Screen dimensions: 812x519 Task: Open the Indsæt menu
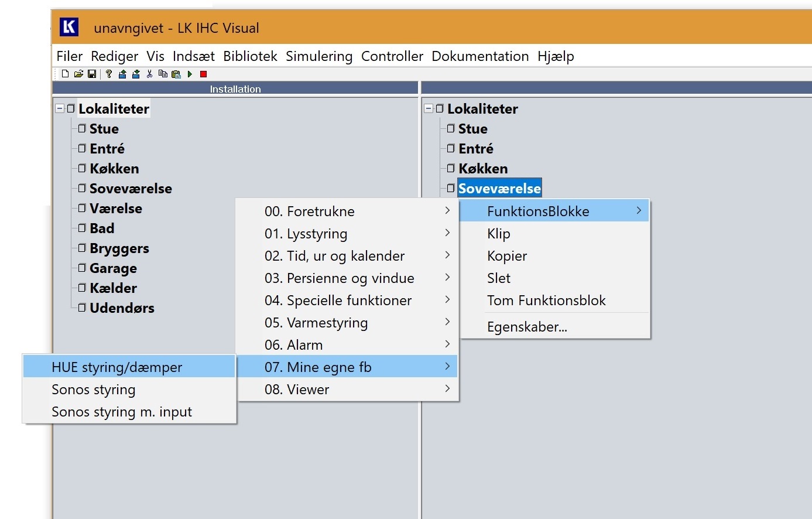194,56
